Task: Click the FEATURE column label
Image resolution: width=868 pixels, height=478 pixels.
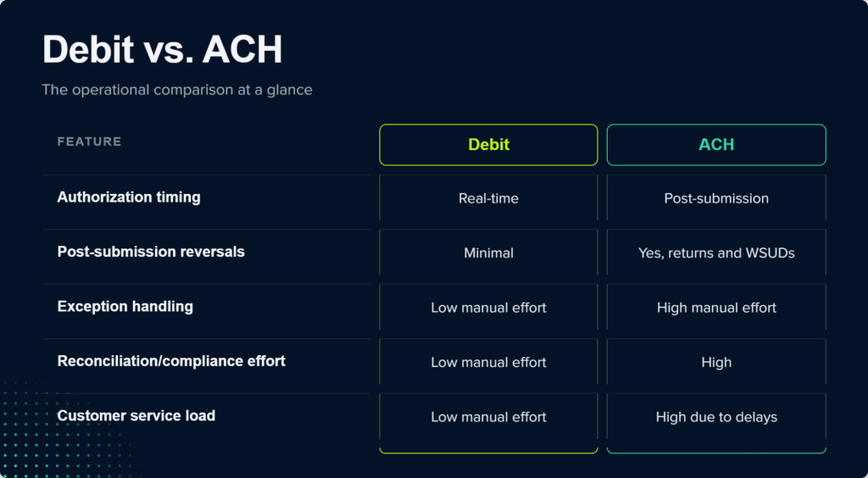Action: pyautogui.click(x=89, y=142)
